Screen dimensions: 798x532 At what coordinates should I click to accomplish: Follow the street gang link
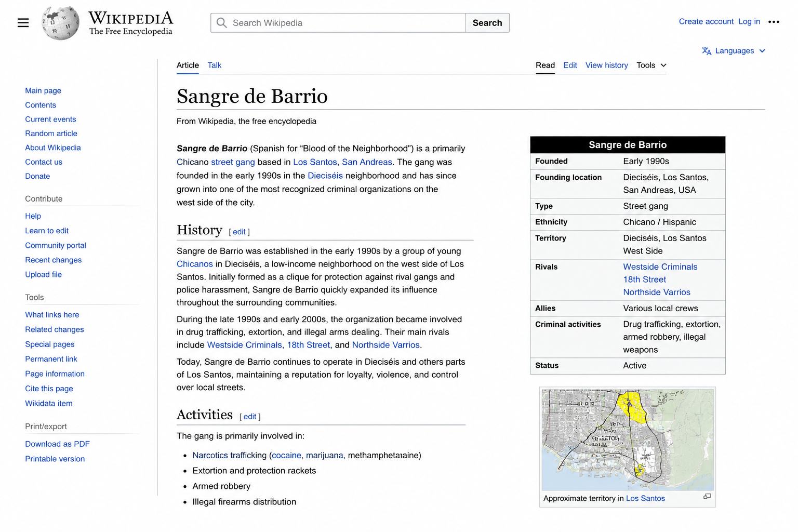pyautogui.click(x=233, y=162)
